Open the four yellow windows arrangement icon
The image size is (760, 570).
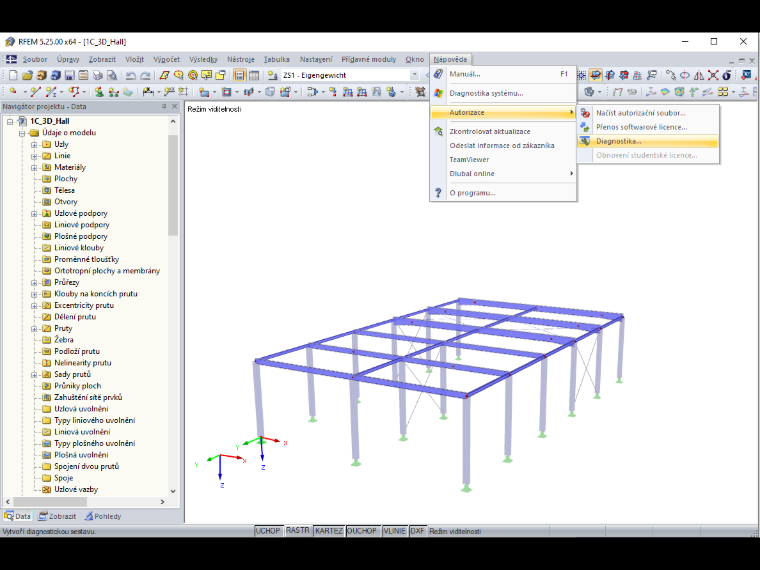(x=723, y=92)
